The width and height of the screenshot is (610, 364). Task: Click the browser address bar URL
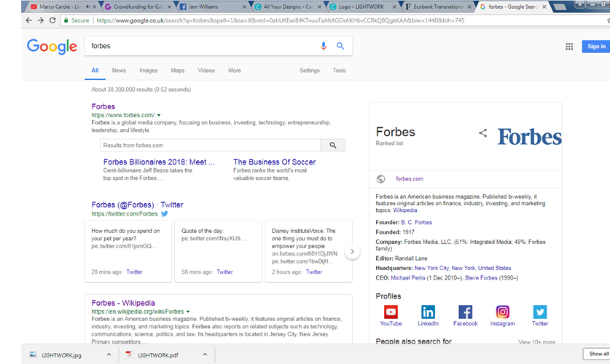point(280,20)
